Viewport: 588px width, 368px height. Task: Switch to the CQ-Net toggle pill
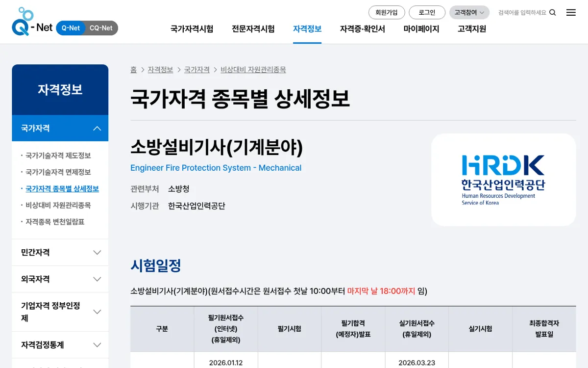coord(101,28)
